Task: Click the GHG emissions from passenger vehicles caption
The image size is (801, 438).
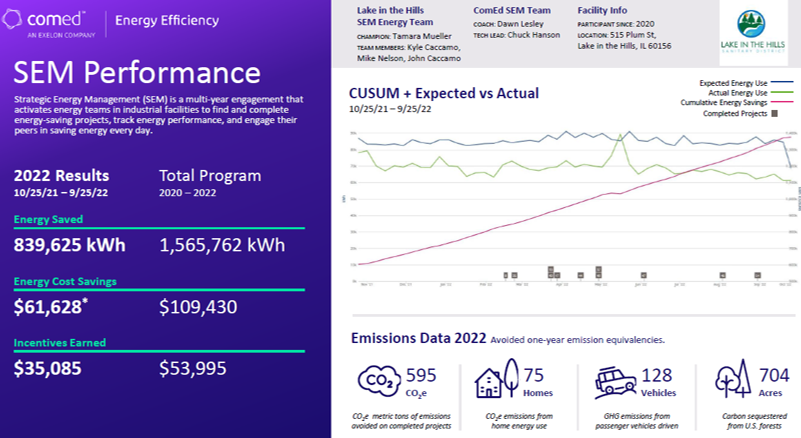Action: (637, 421)
